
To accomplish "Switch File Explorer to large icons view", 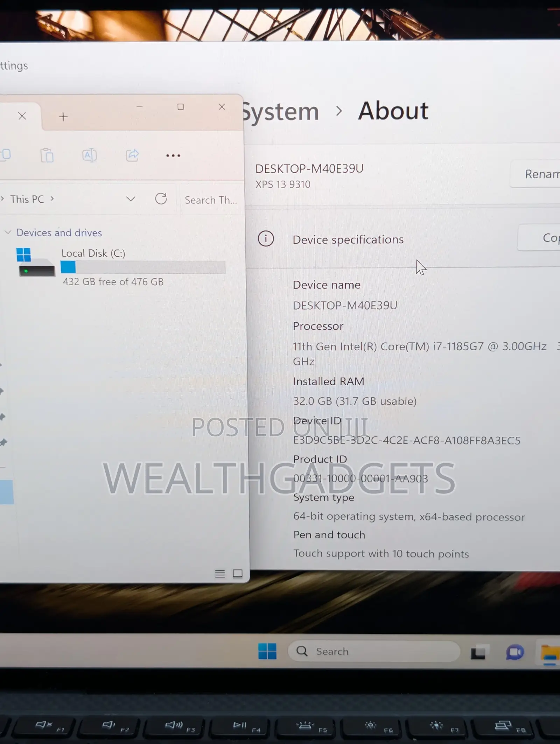I will pyautogui.click(x=238, y=574).
